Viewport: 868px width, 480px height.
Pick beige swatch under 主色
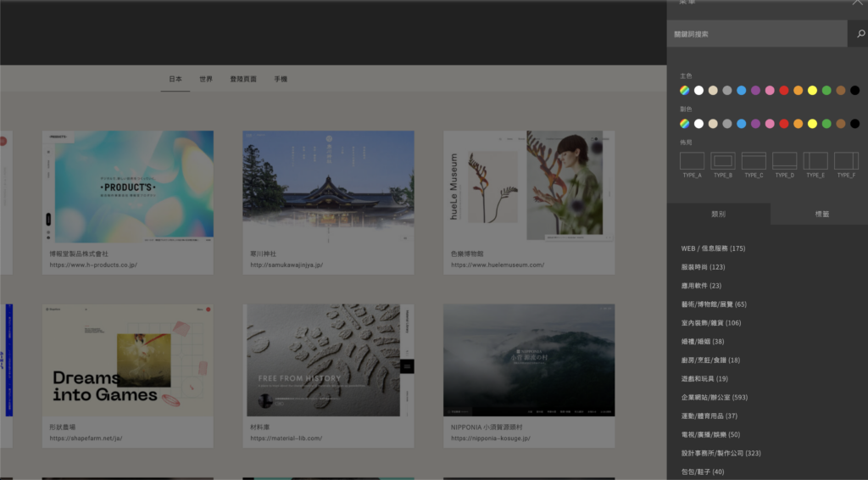[713, 90]
